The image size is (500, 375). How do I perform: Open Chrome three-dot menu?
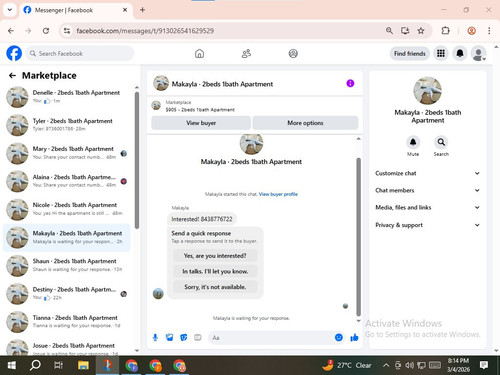(x=489, y=31)
